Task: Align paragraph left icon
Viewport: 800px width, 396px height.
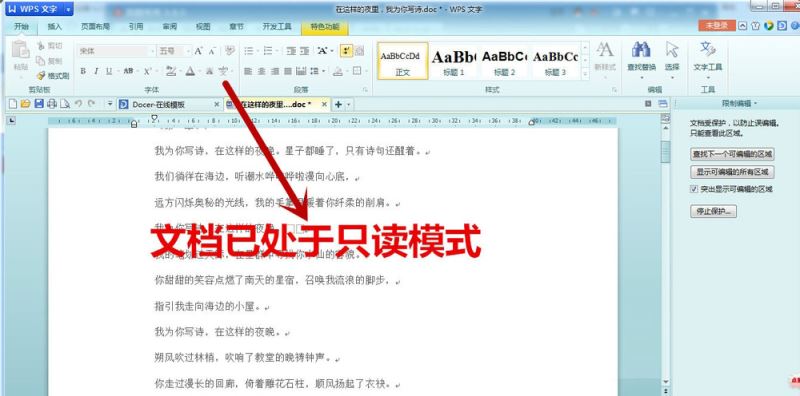Action: coord(248,71)
